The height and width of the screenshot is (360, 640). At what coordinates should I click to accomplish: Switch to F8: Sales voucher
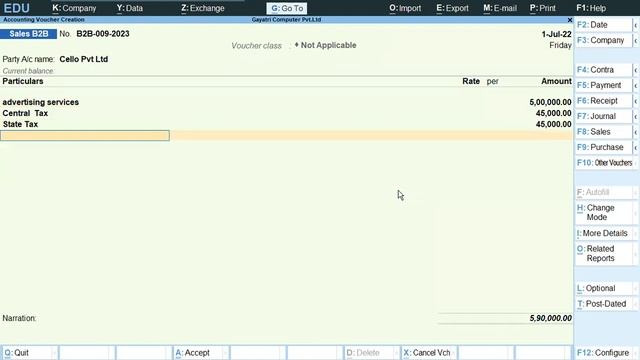point(603,132)
